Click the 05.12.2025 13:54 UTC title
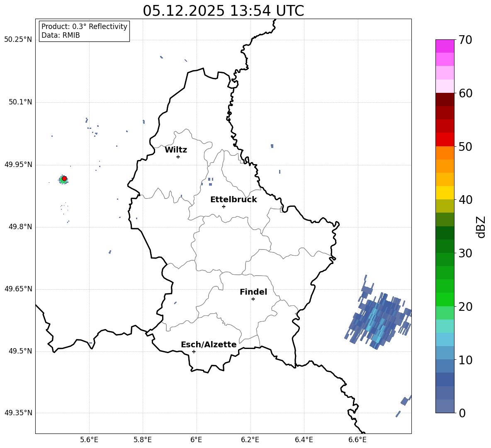Screen dimensions: 491x448 (223, 11)
